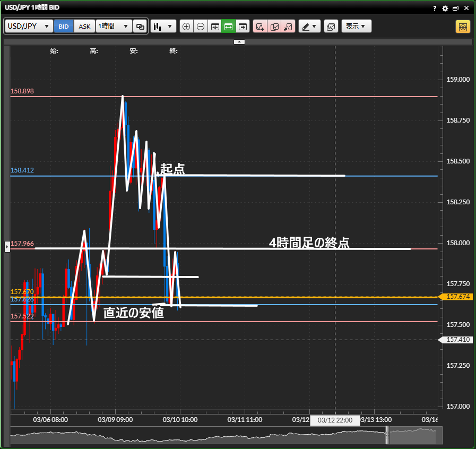This screenshot has width=476, height=449.
Task: Click the yellow crosshair button
Action: pyautogui.click(x=463, y=27)
